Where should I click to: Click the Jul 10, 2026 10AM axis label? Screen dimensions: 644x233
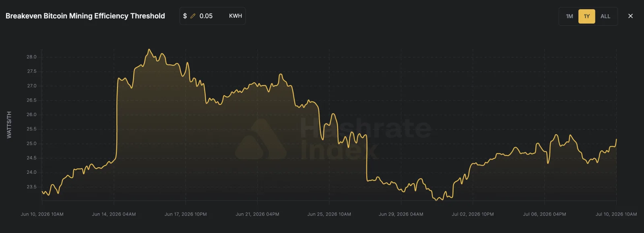click(x=616, y=214)
